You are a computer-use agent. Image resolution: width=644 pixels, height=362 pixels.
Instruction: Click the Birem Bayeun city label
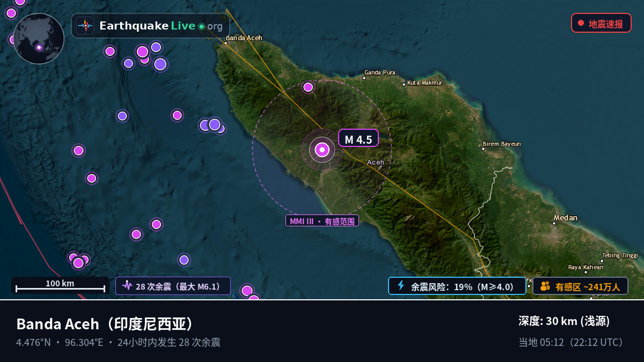pos(502,144)
